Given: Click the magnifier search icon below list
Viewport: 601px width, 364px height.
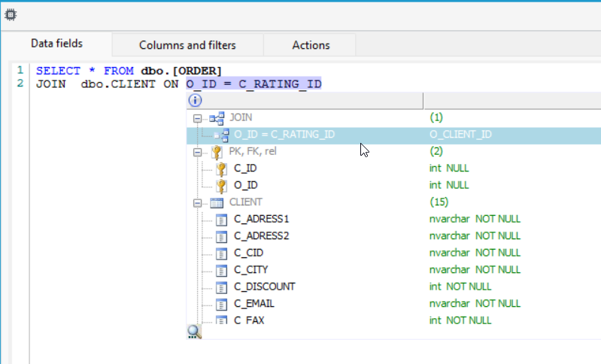Looking at the screenshot, I should 194,332.
